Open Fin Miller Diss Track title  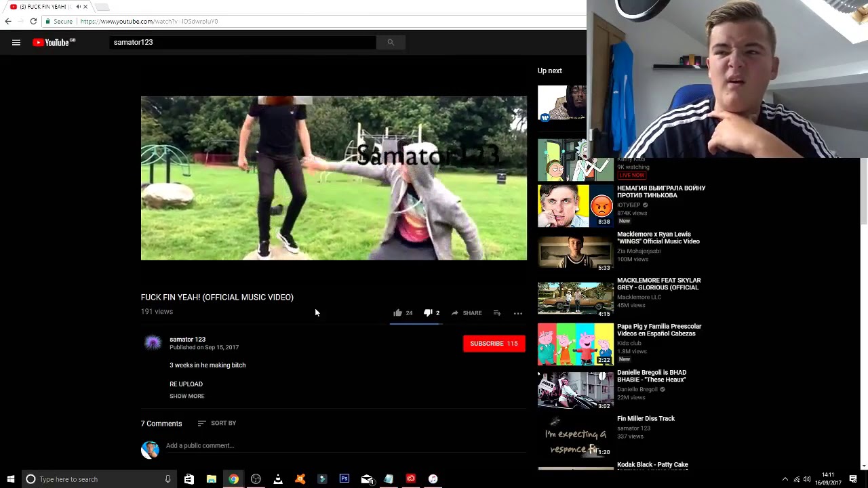coord(646,419)
